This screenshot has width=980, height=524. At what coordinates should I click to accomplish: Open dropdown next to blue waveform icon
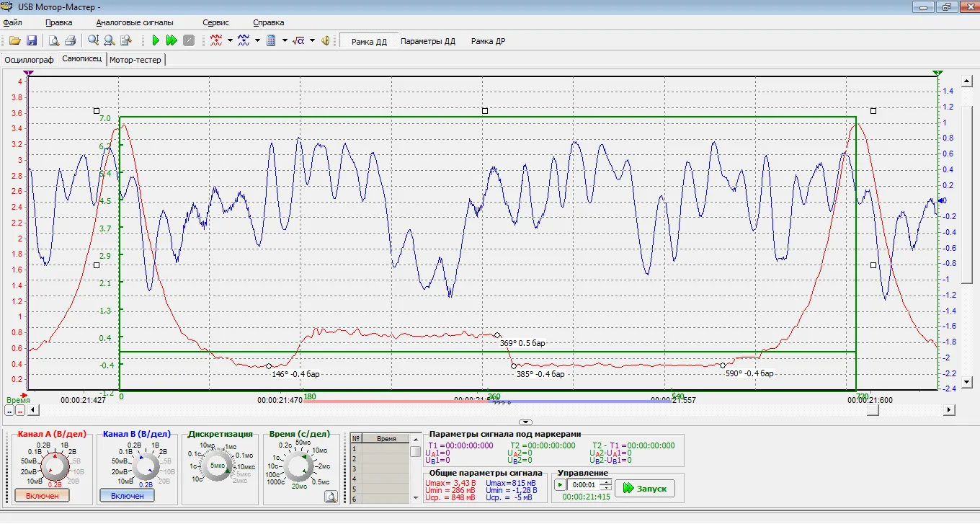tap(257, 41)
